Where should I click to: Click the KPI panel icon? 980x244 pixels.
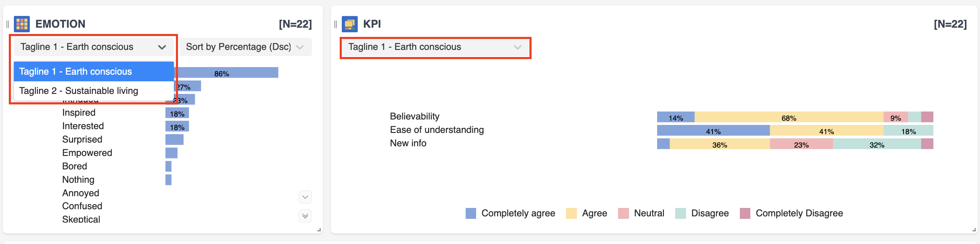click(349, 24)
